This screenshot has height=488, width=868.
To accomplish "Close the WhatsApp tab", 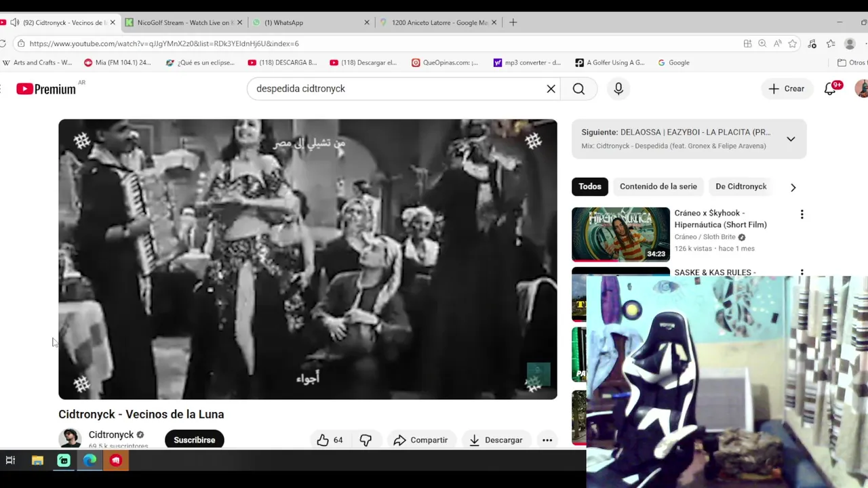I will tap(367, 22).
